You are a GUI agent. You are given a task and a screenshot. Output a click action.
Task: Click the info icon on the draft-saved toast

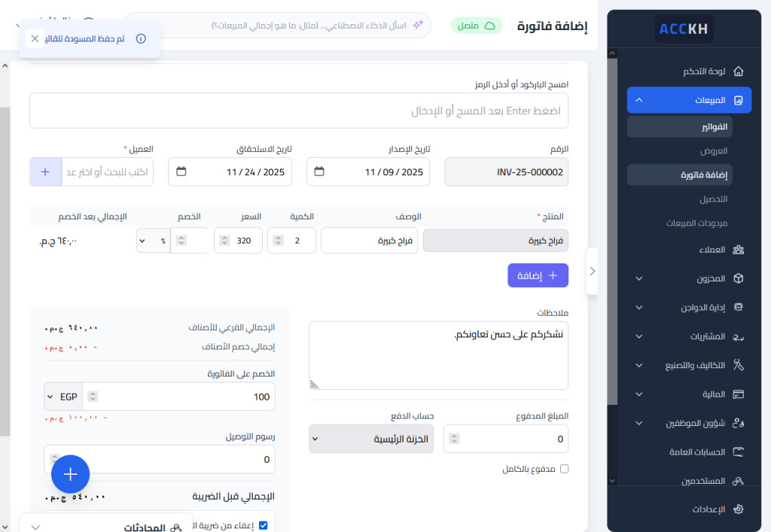[x=141, y=38]
